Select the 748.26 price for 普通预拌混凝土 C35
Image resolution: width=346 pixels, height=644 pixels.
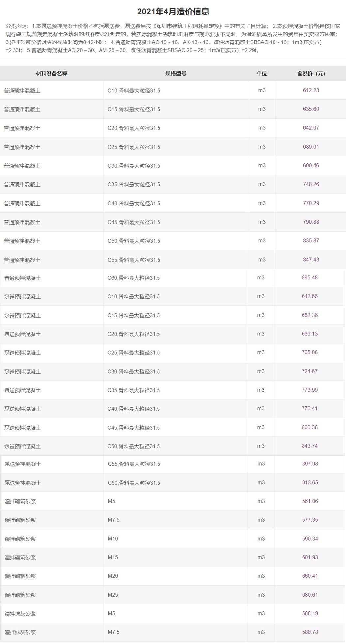point(311,184)
